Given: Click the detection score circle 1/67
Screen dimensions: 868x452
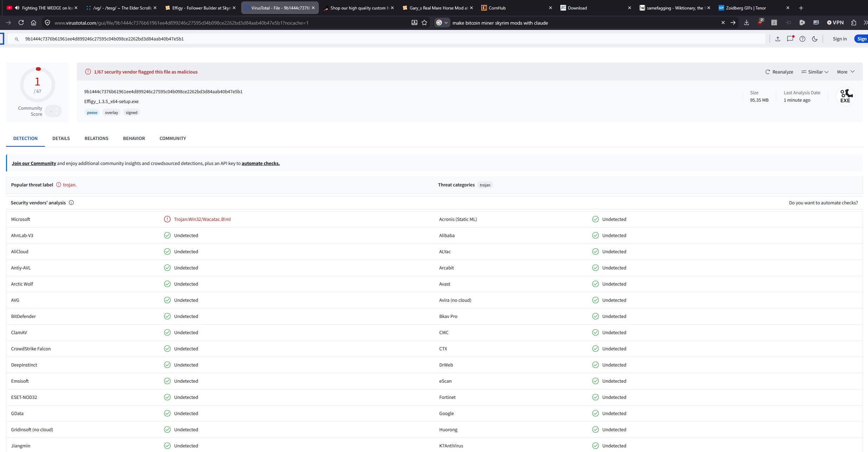Looking at the screenshot, I should click(x=37, y=85).
